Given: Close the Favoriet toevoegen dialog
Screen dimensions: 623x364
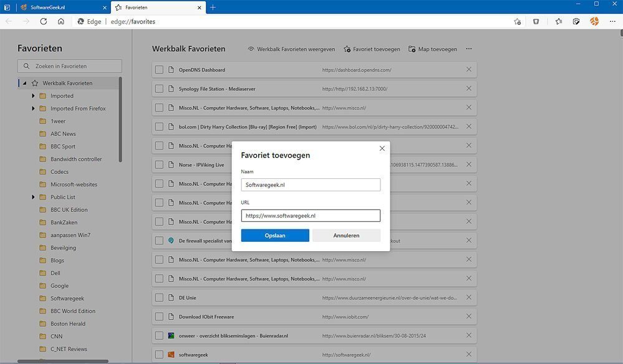Looking at the screenshot, I should coord(382,148).
